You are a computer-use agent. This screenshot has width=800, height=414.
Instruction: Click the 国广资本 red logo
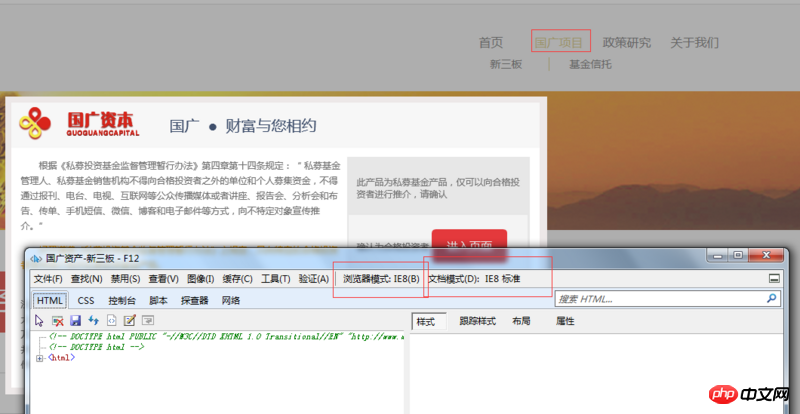[x=79, y=124]
